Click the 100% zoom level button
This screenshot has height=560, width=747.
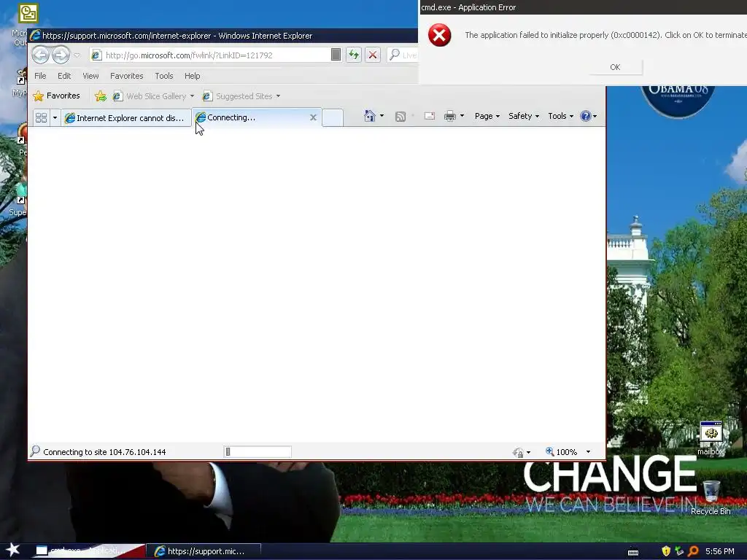[x=561, y=452]
